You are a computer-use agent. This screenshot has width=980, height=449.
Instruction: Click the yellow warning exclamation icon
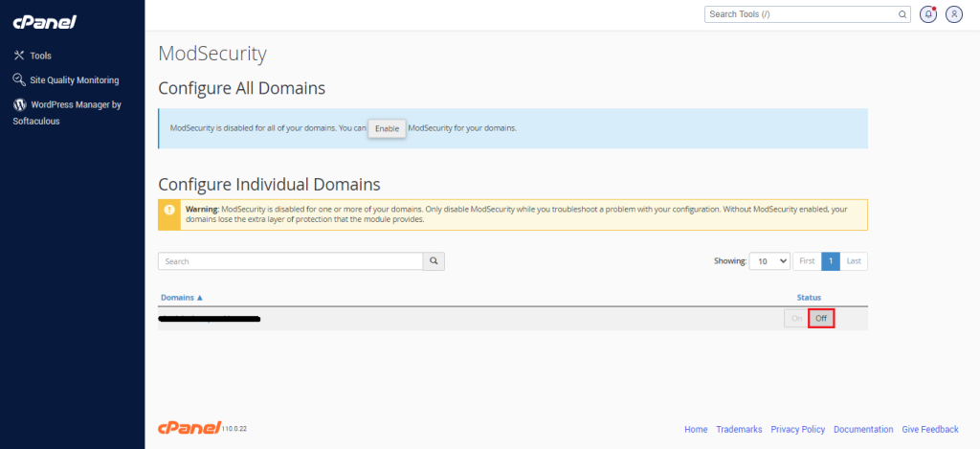[169, 210]
